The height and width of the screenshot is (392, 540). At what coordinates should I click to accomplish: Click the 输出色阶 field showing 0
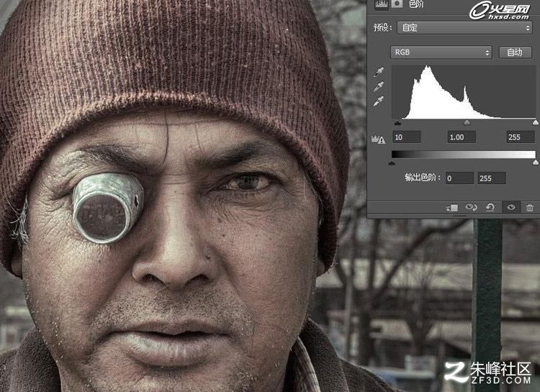(459, 178)
